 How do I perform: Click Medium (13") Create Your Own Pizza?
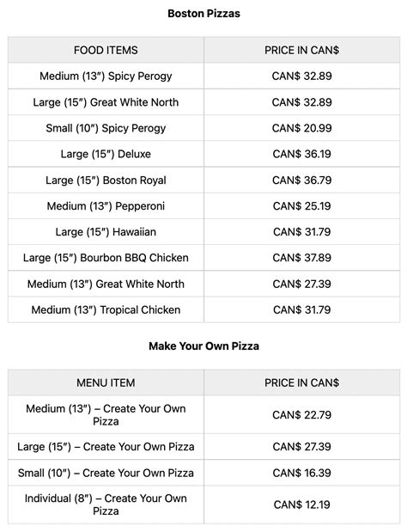pyautogui.click(x=106, y=415)
